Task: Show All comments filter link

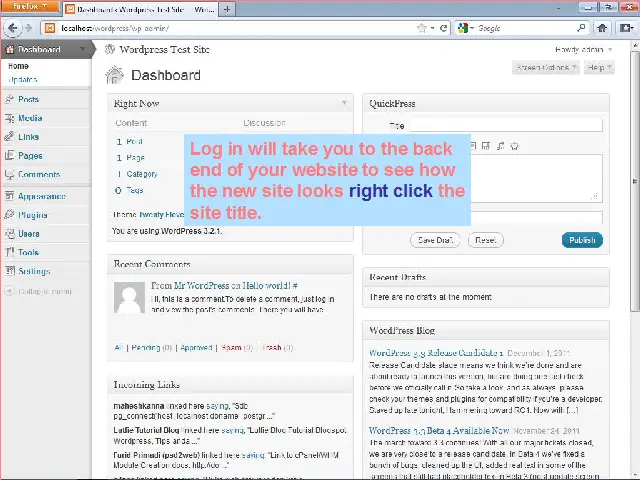Action: (x=119, y=347)
